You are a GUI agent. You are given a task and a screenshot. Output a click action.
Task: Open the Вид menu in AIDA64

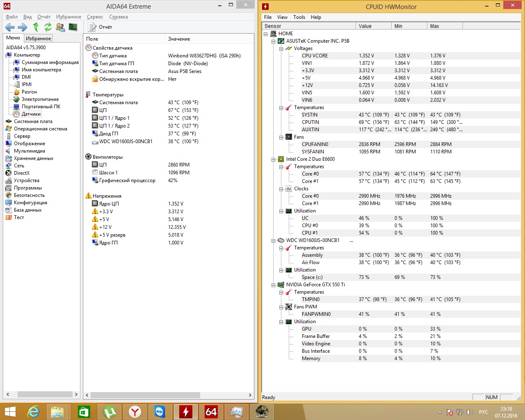click(27, 17)
